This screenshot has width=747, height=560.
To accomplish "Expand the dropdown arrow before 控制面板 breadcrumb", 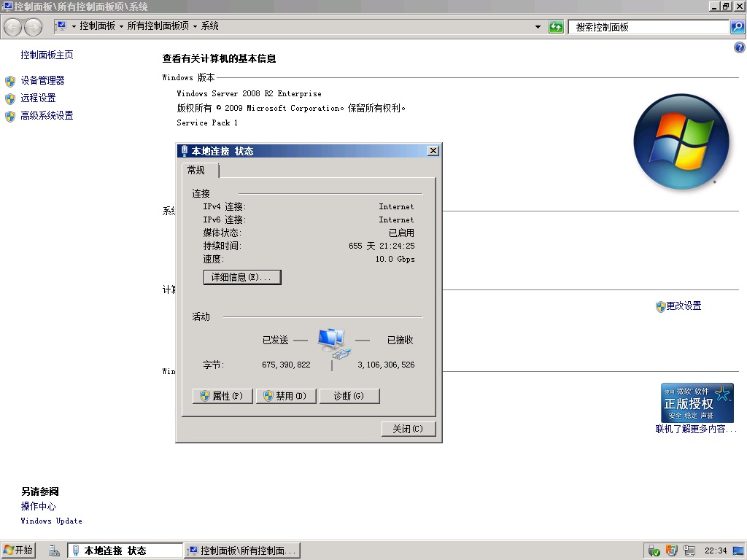I will (74, 26).
